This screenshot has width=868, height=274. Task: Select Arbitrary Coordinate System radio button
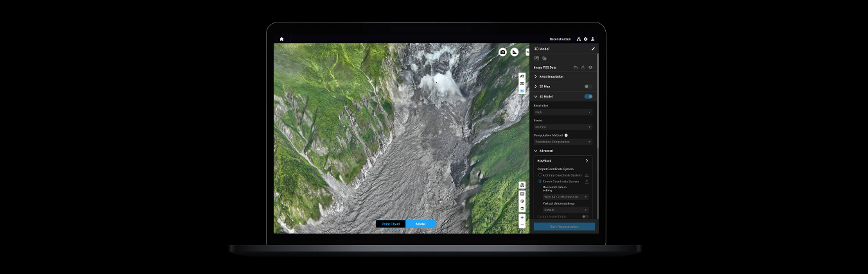click(540, 175)
